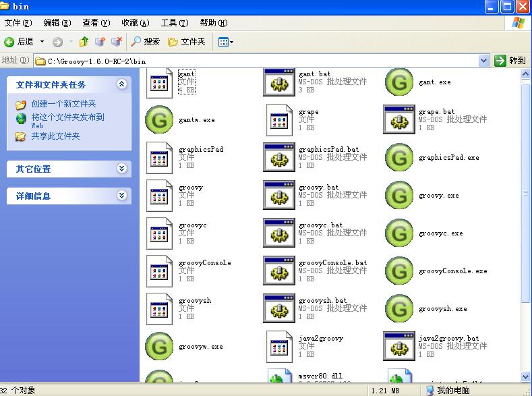Click the groovy.exe icon
The height and width of the screenshot is (396, 532).
tap(399, 195)
